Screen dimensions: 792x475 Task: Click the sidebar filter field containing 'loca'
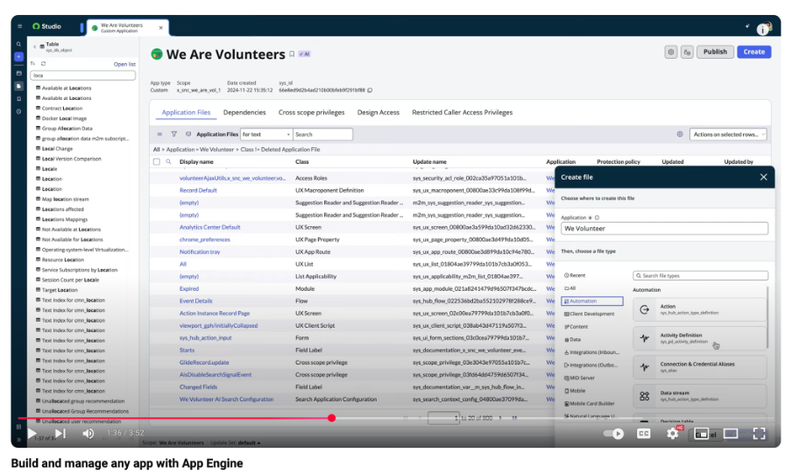83,75
